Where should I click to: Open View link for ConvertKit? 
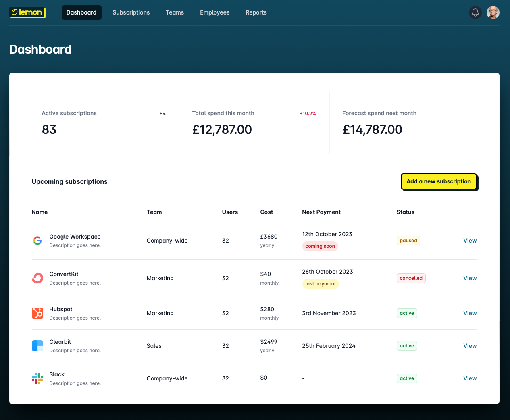click(470, 278)
